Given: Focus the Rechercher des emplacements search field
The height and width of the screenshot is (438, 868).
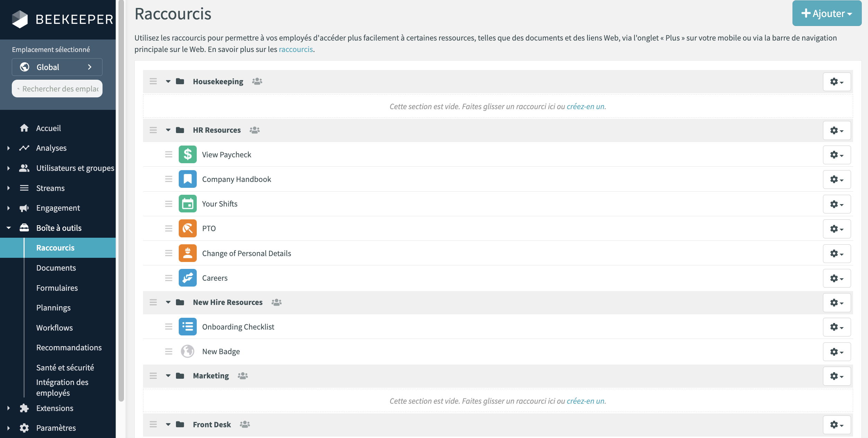Looking at the screenshot, I should click(x=57, y=89).
